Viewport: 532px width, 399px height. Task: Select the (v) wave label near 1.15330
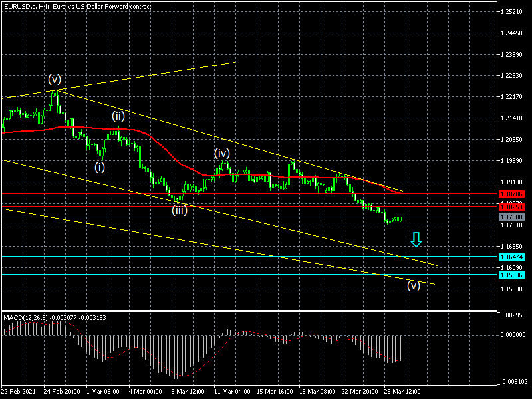pyautogui.click(x=413, y=286)
